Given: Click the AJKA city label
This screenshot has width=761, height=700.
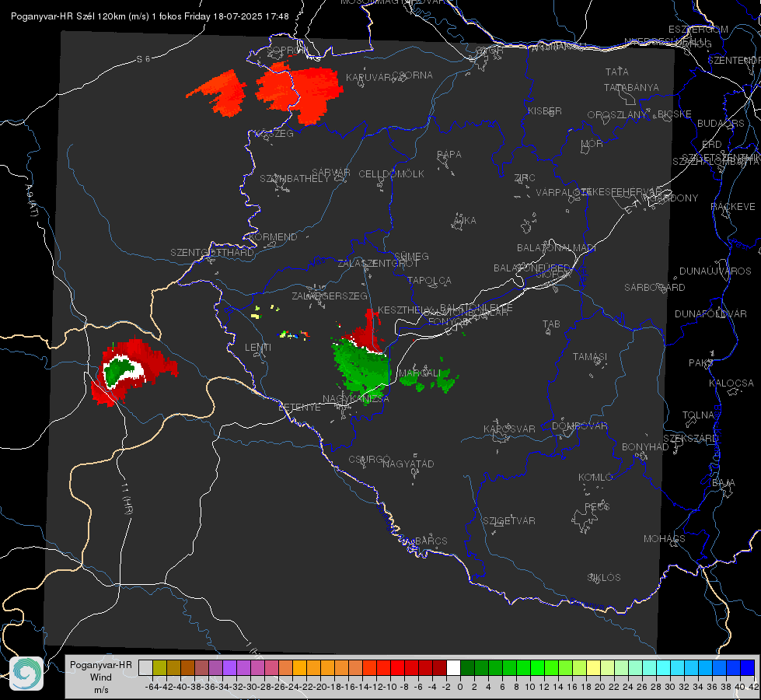Looking at the screenshot, I should [465, 221].
